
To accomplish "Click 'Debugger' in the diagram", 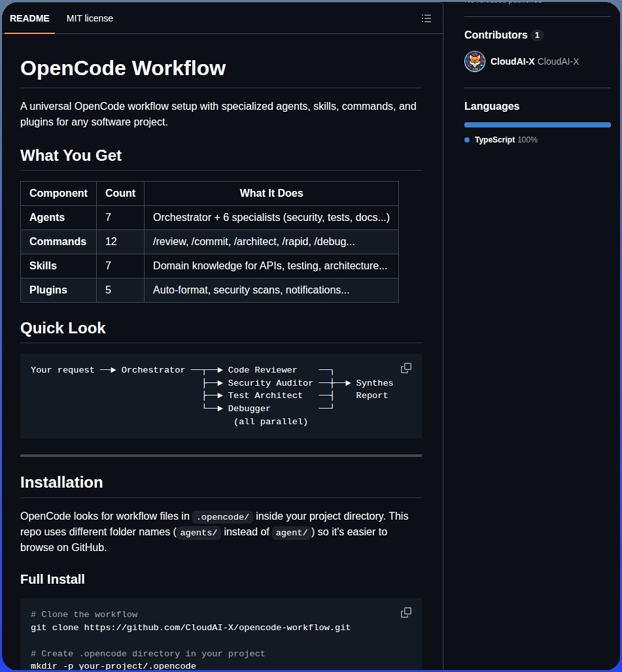I will tap(249, 409).
